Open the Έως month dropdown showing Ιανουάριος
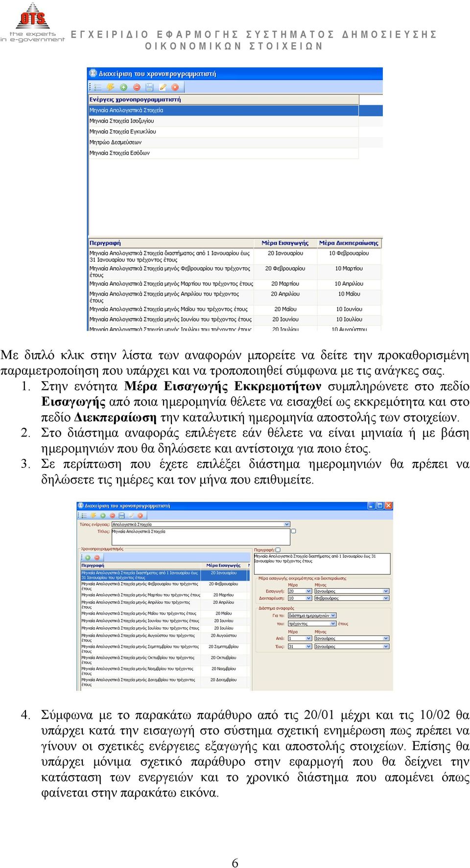 (386, 646)
